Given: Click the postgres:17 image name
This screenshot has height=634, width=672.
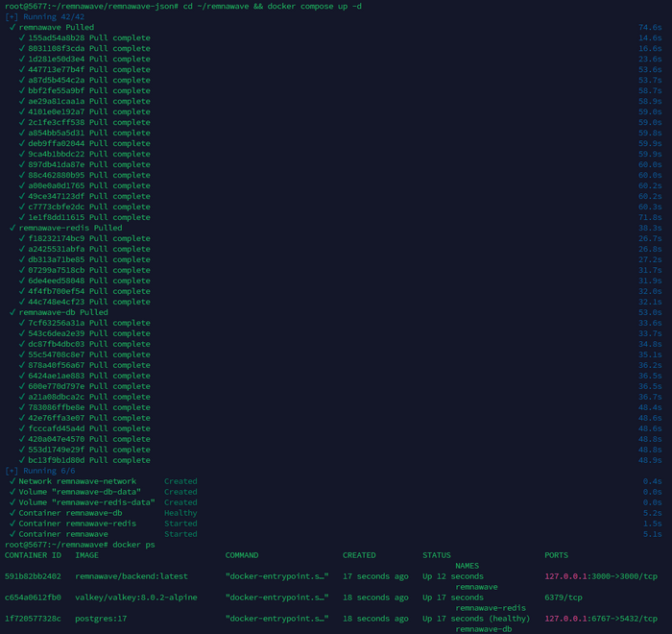Looking at the screenshot, I should pos(101,619).
